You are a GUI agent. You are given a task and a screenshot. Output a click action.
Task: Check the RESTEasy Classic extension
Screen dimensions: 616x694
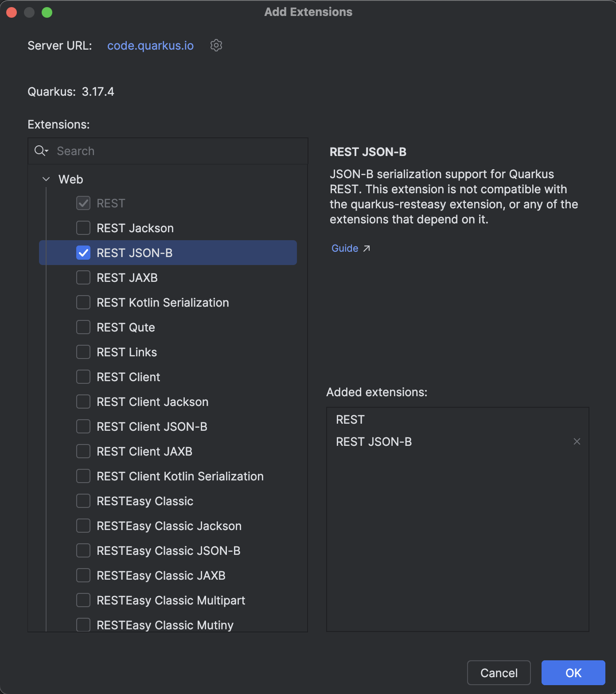pos(83,501)
